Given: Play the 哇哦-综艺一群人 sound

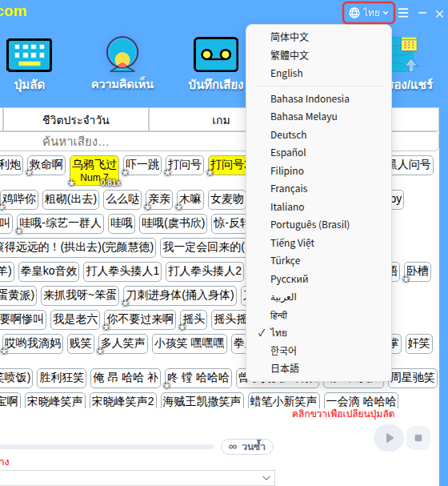Looking at the screenshot, I should pos(60,223).
